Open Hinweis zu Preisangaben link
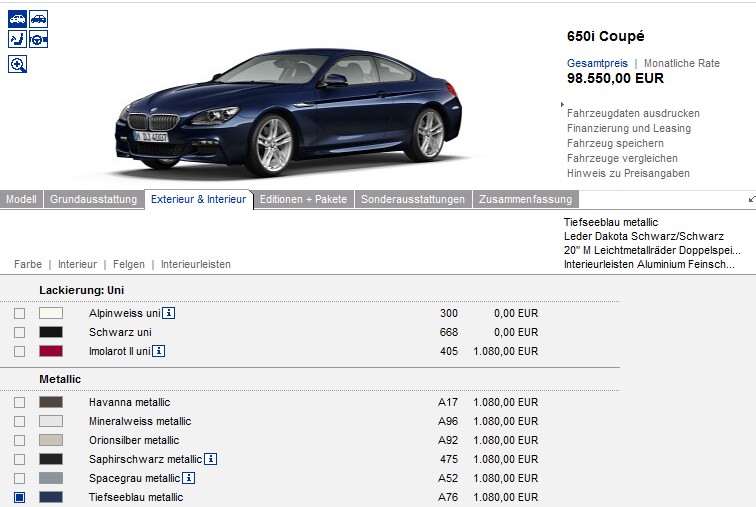The width and height of the screenshot is (756, 507). tap(628, 173)
